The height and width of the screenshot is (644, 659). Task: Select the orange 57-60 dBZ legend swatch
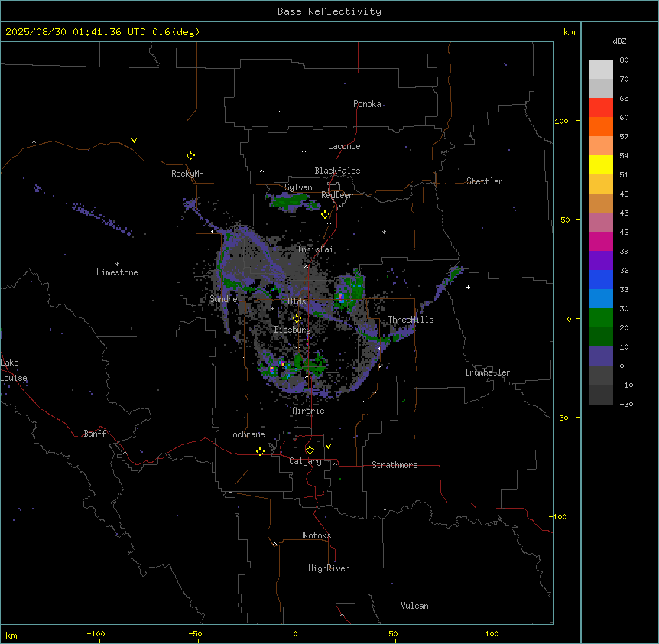601,126
